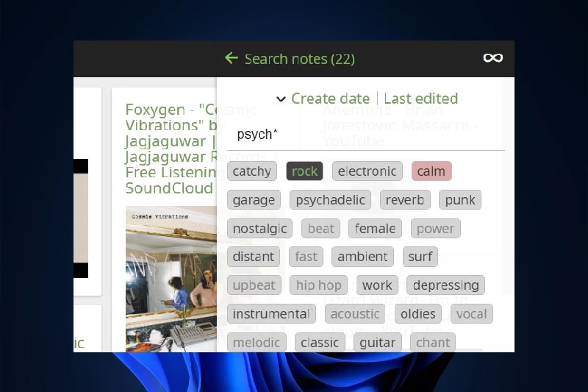Toggle sort direction chevron beside Create date
The image size is (588, 392).
pos(281,99)
